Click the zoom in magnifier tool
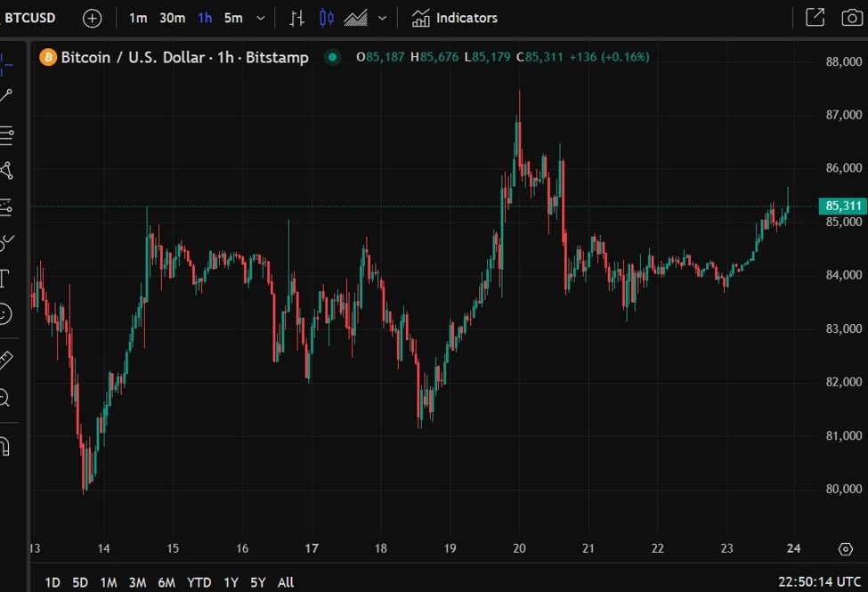Image resolution: width=868 pixels, height=592 pixels. click(x=5, y=398)
